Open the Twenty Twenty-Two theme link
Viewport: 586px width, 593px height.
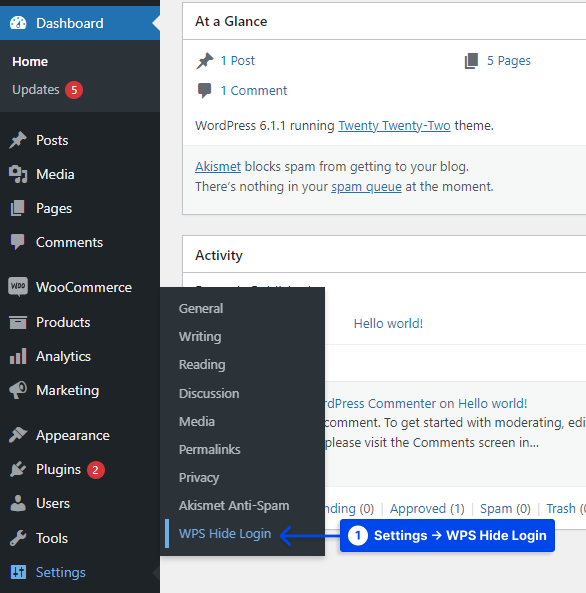(x=394, y=126)
